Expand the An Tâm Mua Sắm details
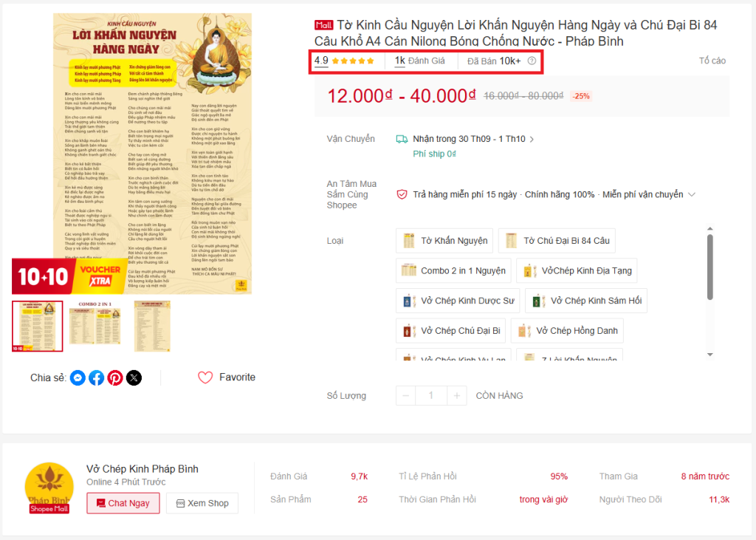Screen dimensions: 756x540 pyautogui.click(x=692, y=195)
